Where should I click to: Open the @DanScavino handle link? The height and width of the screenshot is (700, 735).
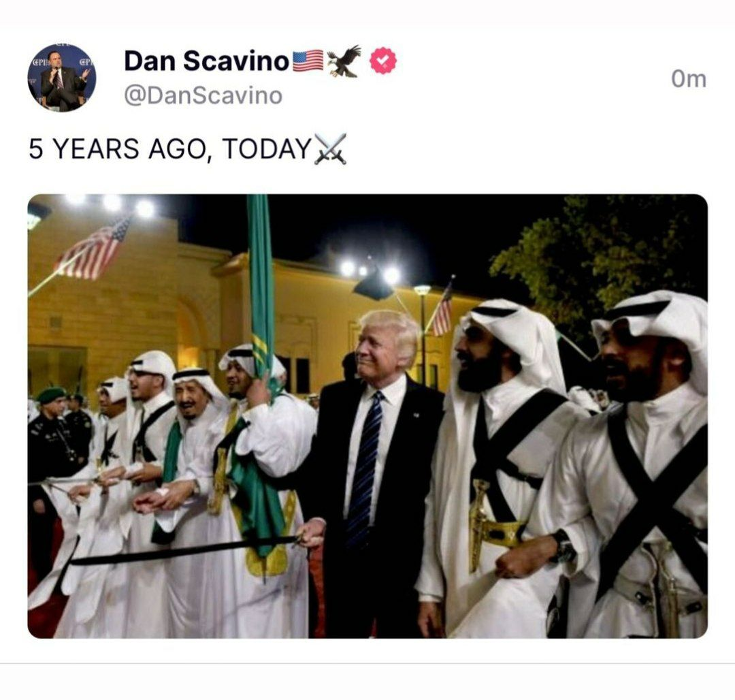203,95
